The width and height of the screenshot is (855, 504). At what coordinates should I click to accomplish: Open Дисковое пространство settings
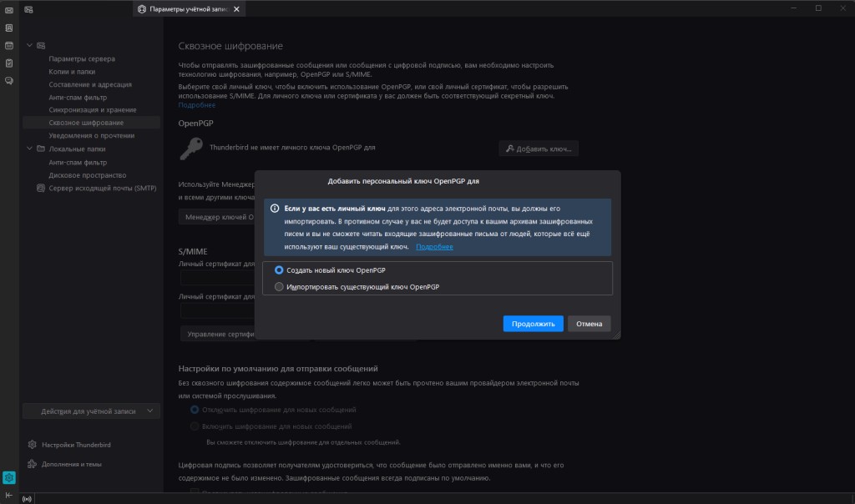click(x=87, y=175)
